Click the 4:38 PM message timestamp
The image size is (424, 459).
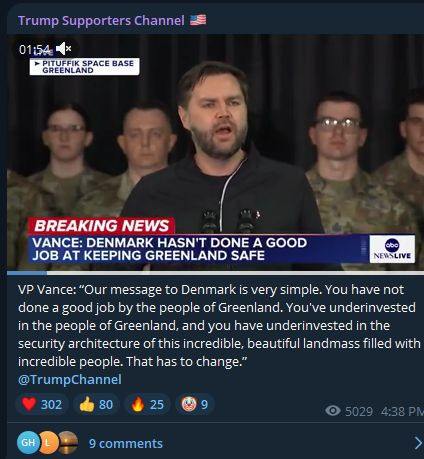(x=402, y=411)
